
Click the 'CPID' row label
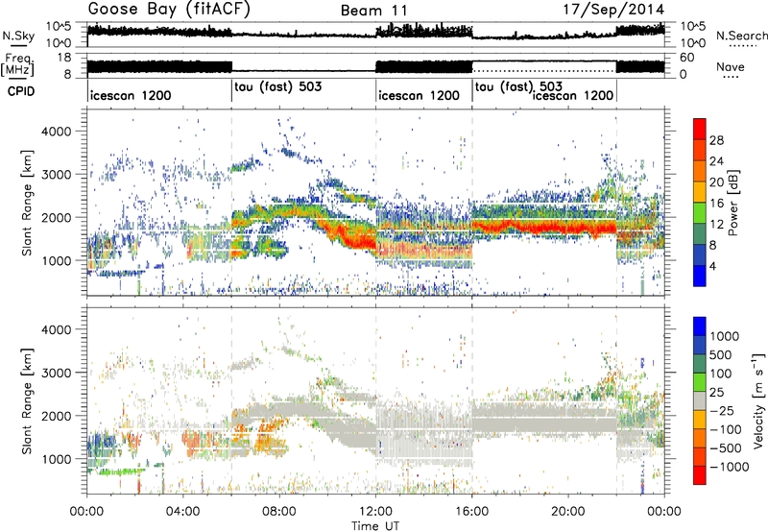click(21, 91)
